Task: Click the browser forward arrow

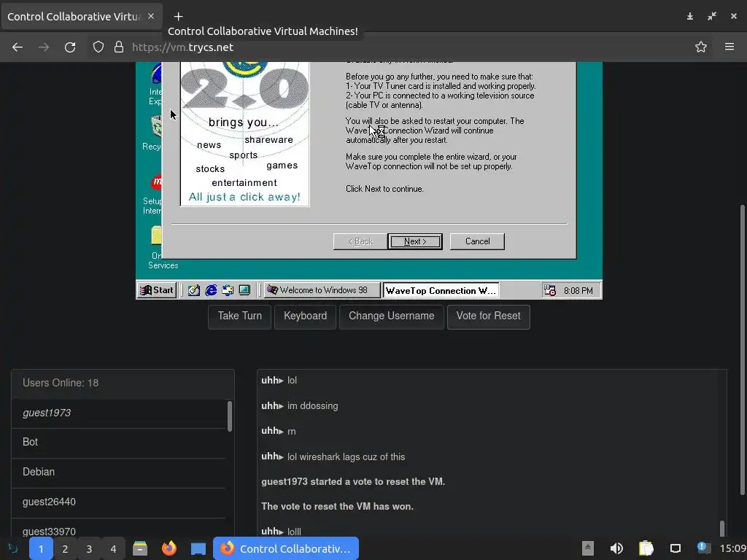Action: (44, 47)
